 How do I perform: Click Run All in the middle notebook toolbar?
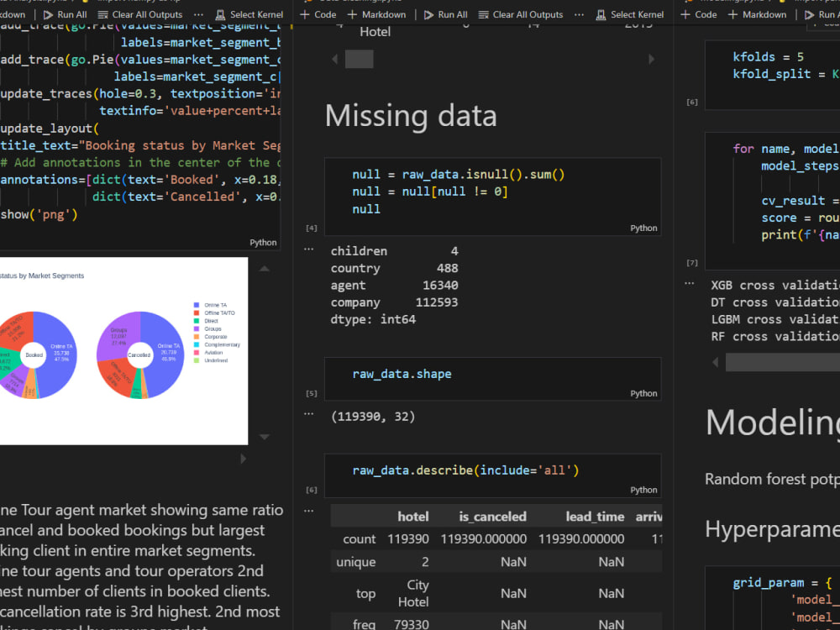click(x=446, y=14)
